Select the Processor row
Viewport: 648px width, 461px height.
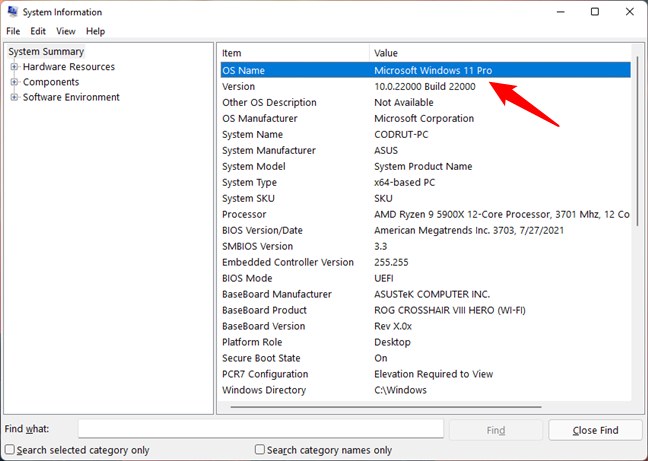425,214
